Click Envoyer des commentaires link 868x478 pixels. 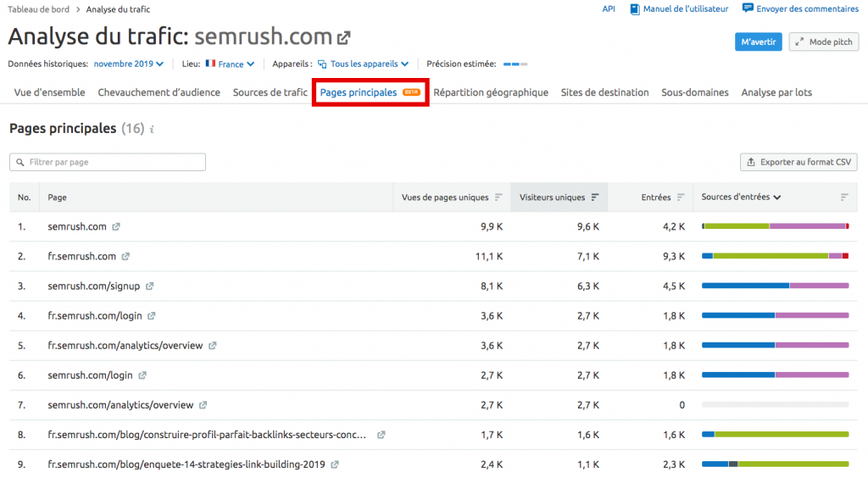coord(807,8)
